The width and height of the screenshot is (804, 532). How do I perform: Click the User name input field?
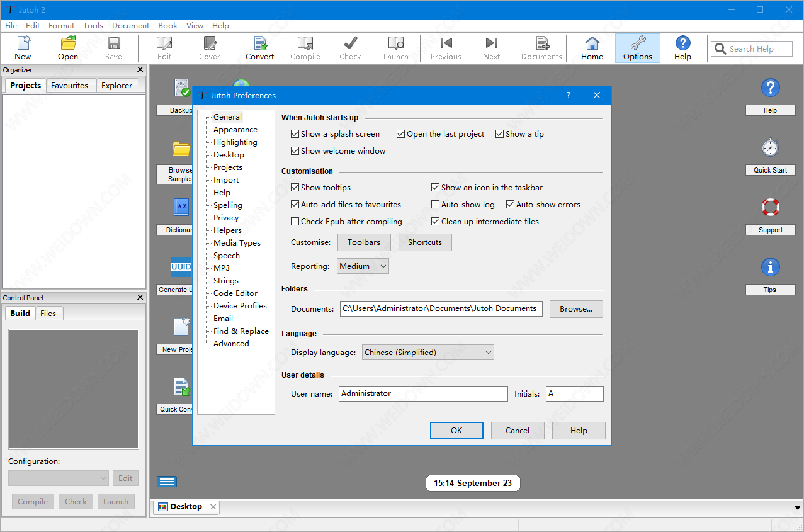[423, 393]
